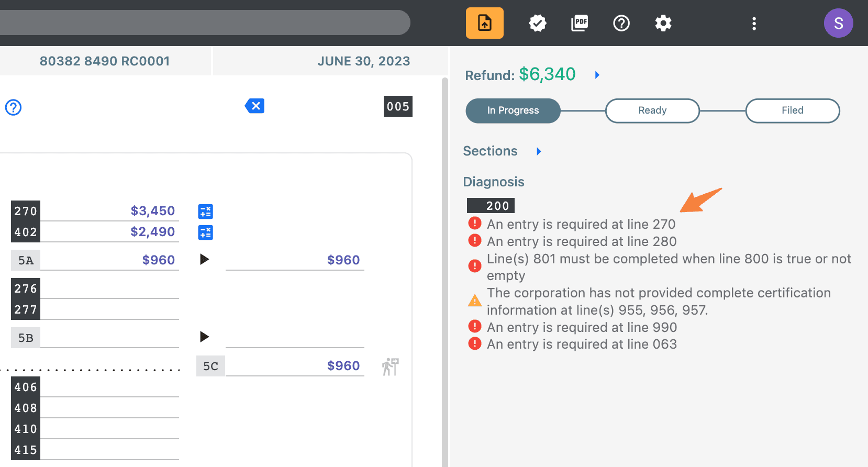Click the line 5B left input field

pyautogui.click(x=109, y=338)
